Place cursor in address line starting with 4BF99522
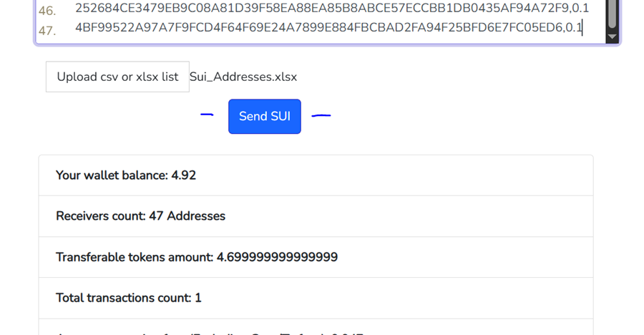644x335 pixels. coord(328,27)
